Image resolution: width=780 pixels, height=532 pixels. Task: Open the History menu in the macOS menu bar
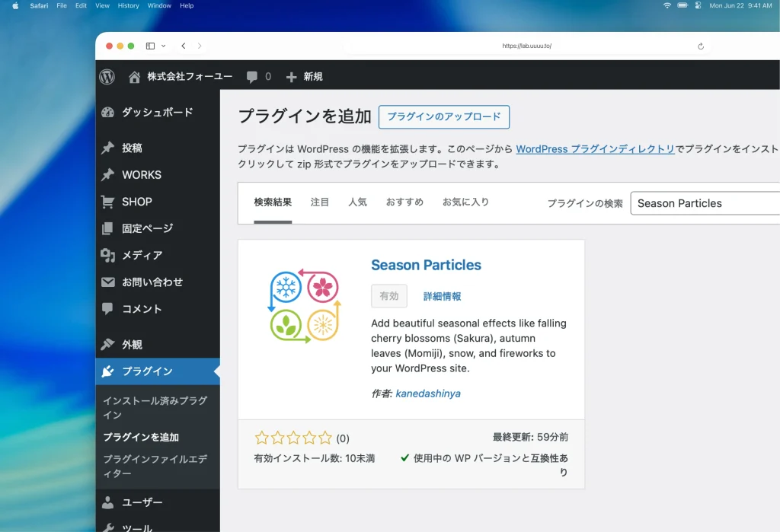tap(128, 5)
